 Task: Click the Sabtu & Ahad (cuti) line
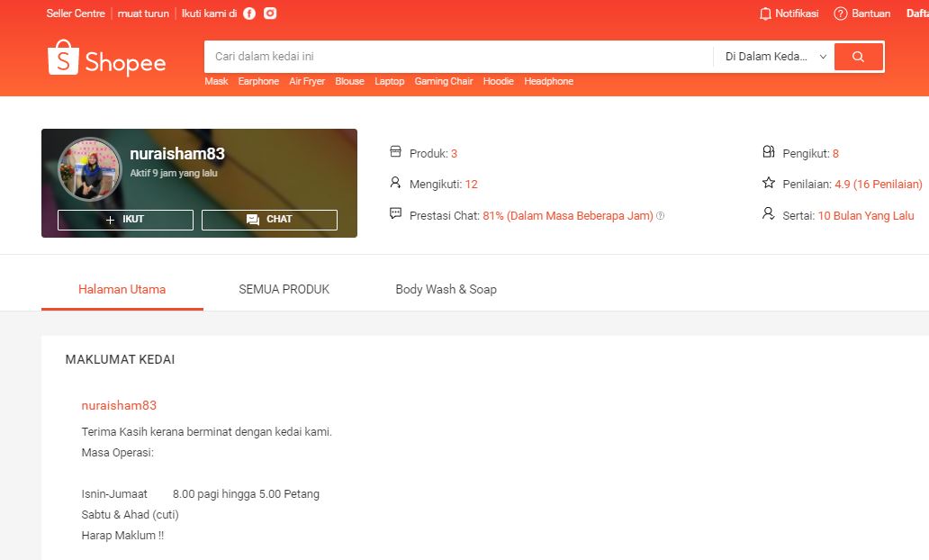(x=130, y=514)
